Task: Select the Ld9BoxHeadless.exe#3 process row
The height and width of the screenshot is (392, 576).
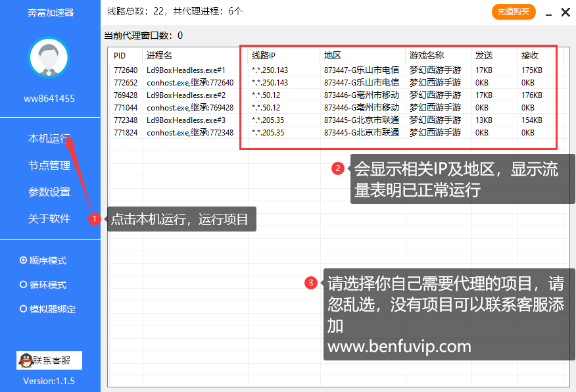Action: [x=186, y=120]
